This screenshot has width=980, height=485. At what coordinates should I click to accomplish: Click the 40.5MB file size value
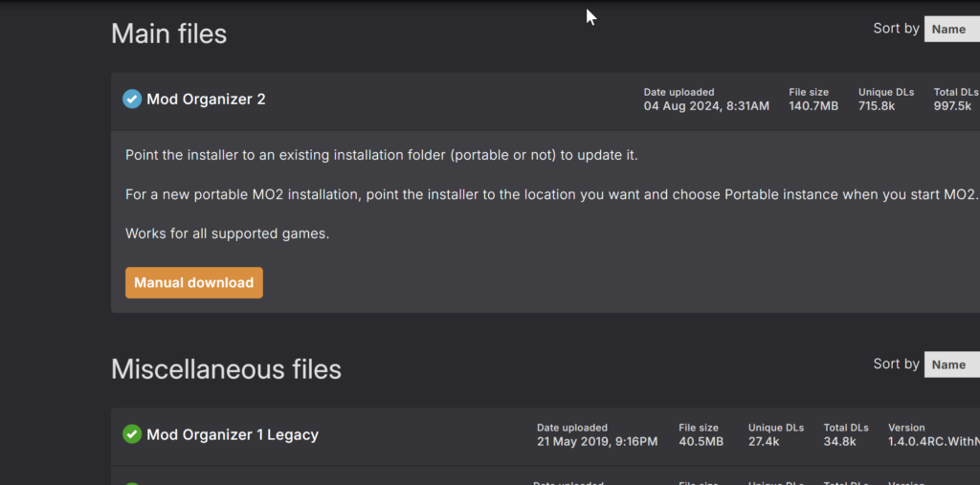[x=702, y=442]
